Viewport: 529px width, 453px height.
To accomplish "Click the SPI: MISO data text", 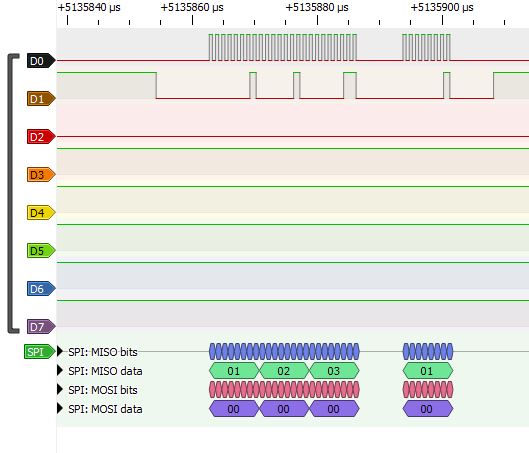I will click(x=105, y=371).
